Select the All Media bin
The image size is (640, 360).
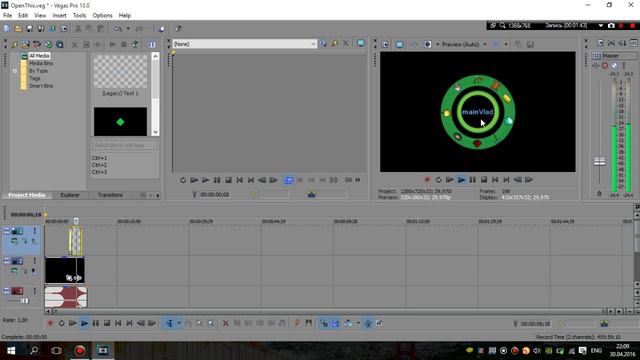point(39,56)
